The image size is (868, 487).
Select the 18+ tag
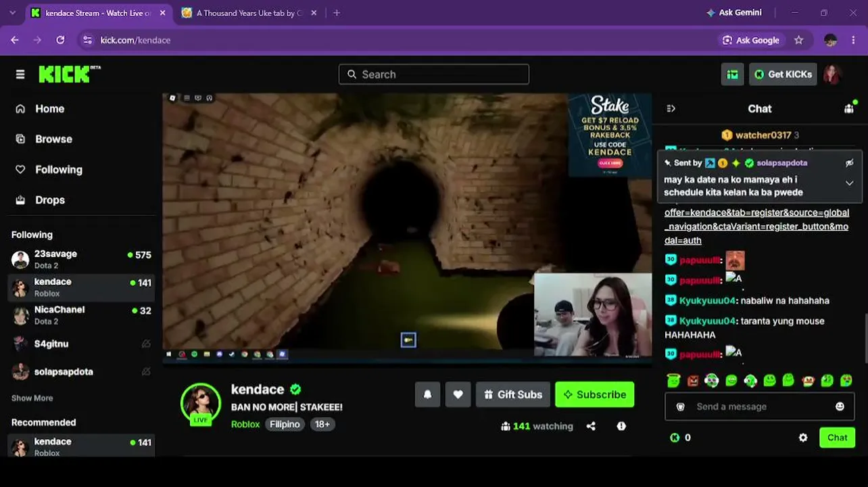322,424
